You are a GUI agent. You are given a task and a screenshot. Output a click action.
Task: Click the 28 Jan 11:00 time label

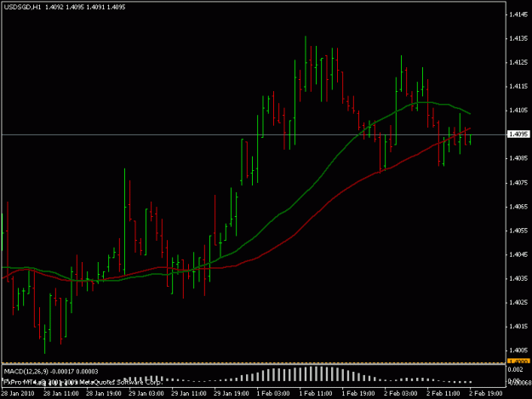61,394
